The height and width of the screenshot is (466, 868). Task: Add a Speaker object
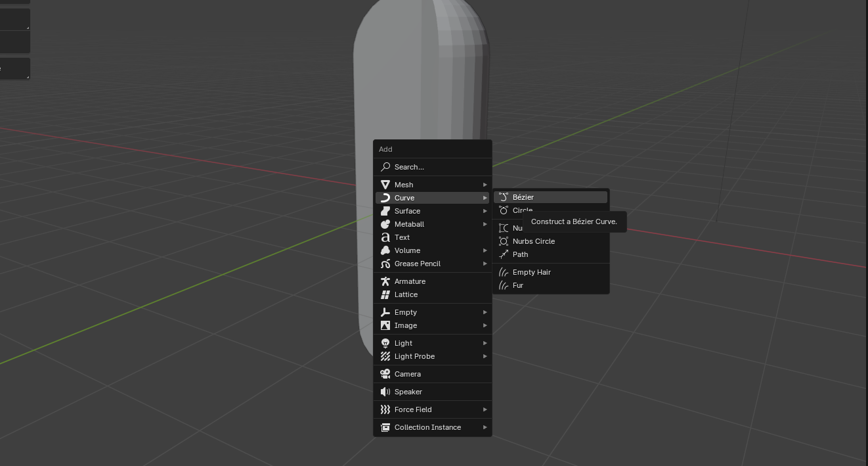click(433, 392)
